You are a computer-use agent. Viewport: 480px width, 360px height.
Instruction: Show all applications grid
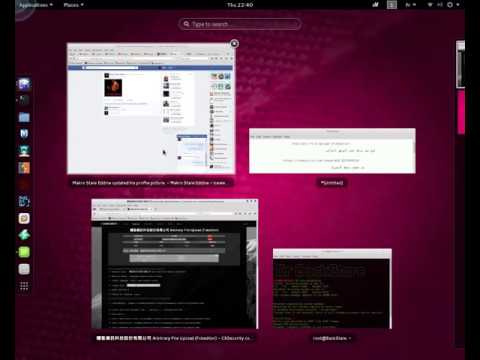(x=24, y=286)
